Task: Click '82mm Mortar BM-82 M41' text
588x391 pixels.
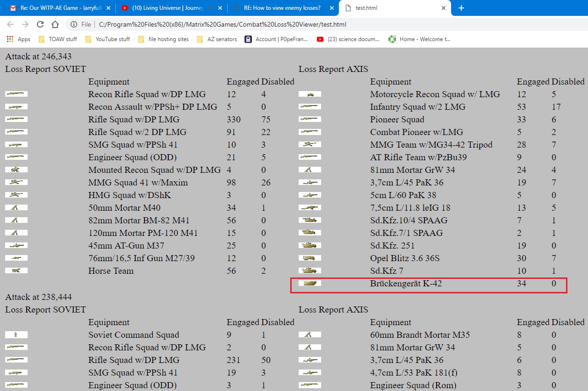Action: click(x=139, y=220)
